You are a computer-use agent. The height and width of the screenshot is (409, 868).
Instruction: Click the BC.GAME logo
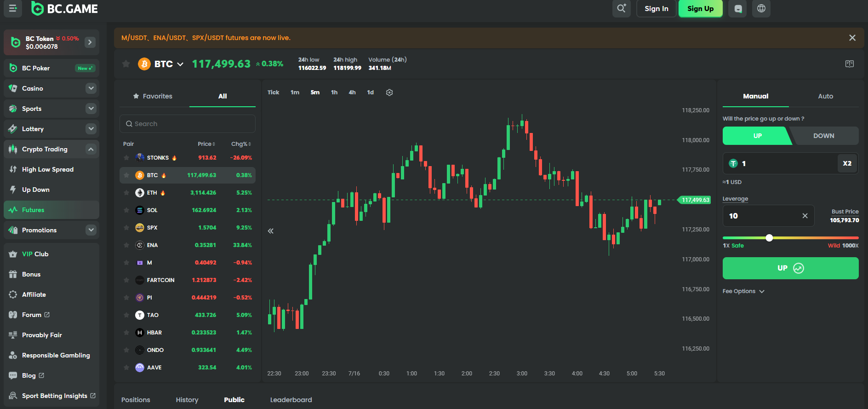pyautogui.click(x=64, y=8)
